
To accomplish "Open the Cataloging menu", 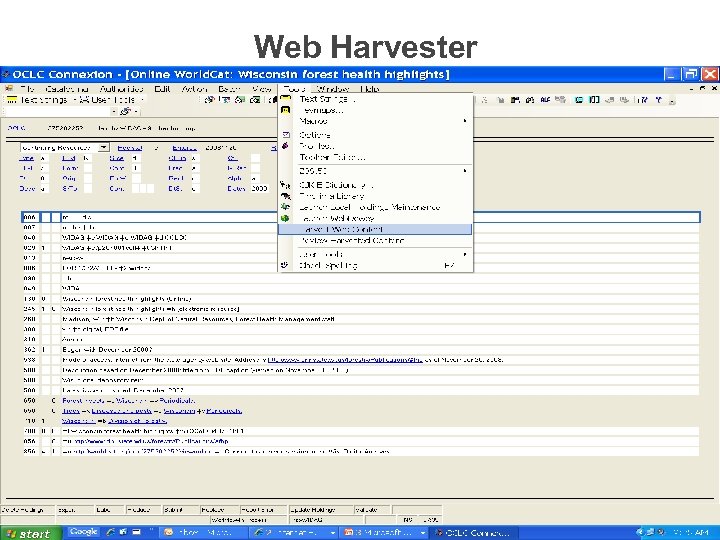I will point(67,89).
